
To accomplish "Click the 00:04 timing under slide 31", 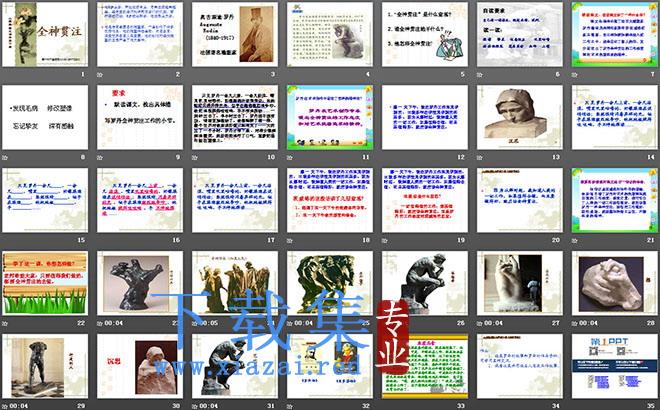I will (x=209, y=406).
